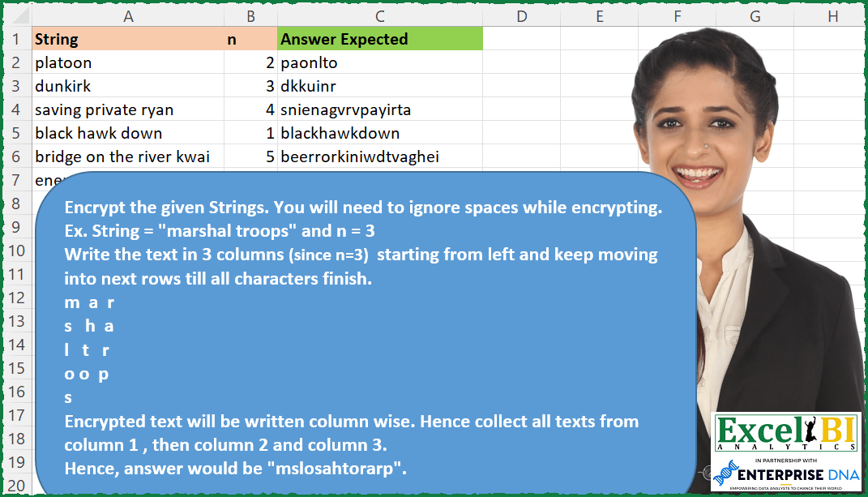Select row 10 header
The image size is (868, 497).
click(x=16, y=251)
